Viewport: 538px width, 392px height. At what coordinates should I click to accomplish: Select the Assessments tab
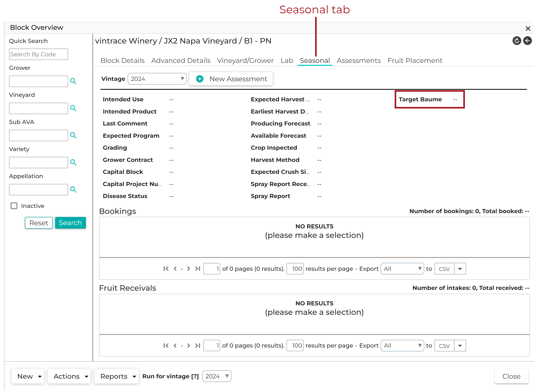coord(359,61)
